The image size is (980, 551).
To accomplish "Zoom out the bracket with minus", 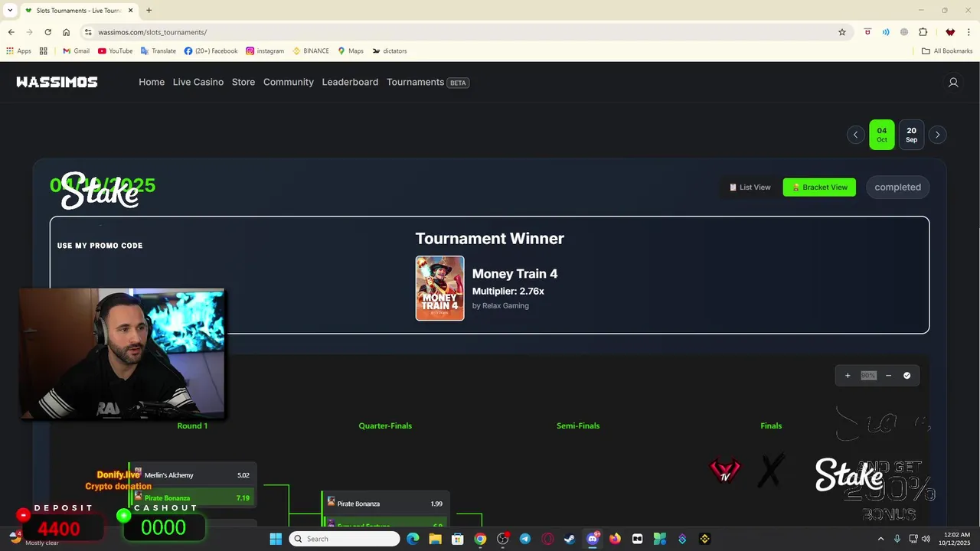I will coord(888,376).
